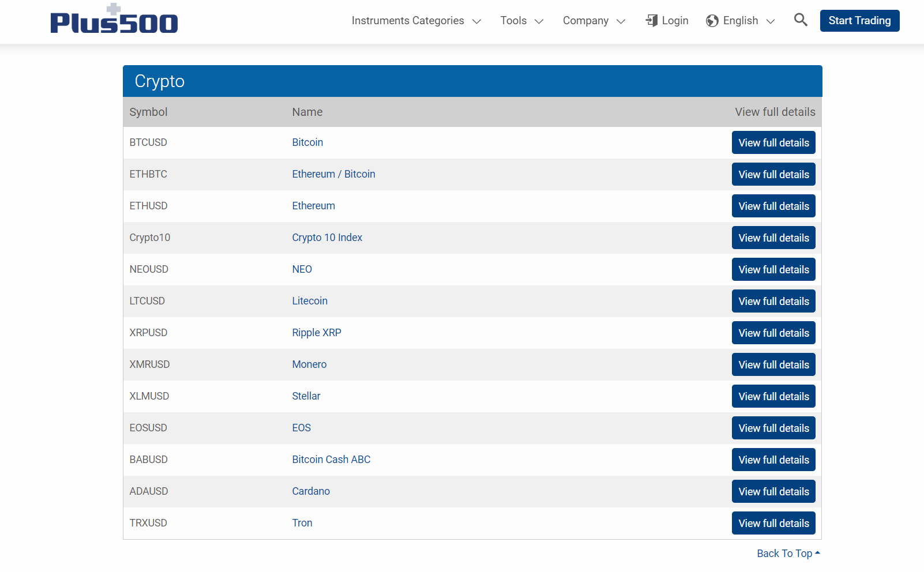Open the Bitcoin Cash ABC link
Screen dimensions: 924x572
point(331,460)
